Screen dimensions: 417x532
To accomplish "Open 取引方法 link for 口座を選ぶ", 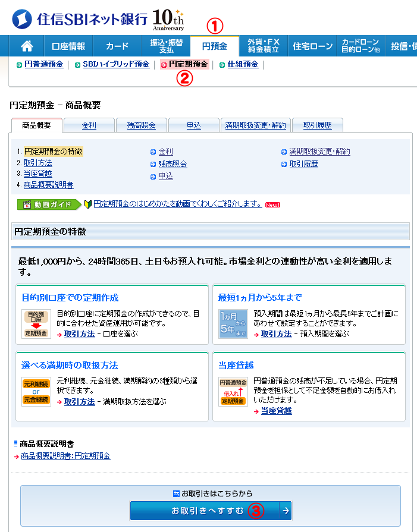I will pos(80,334).
